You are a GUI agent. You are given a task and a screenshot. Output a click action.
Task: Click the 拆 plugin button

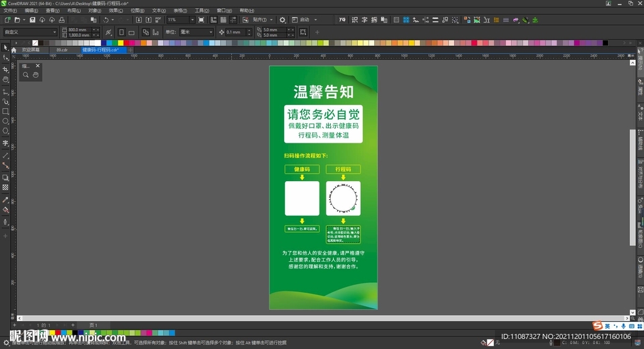click(374, 19)
